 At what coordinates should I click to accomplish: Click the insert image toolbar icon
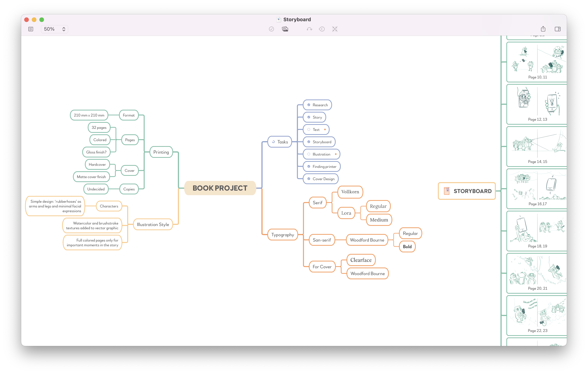click(x=285, y=29)
